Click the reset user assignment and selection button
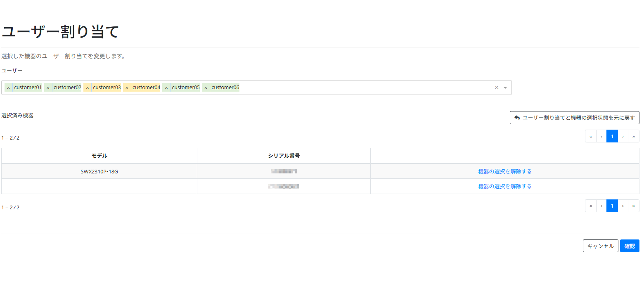The height and width of the screenshot is (289, 644). coord(574,118)
